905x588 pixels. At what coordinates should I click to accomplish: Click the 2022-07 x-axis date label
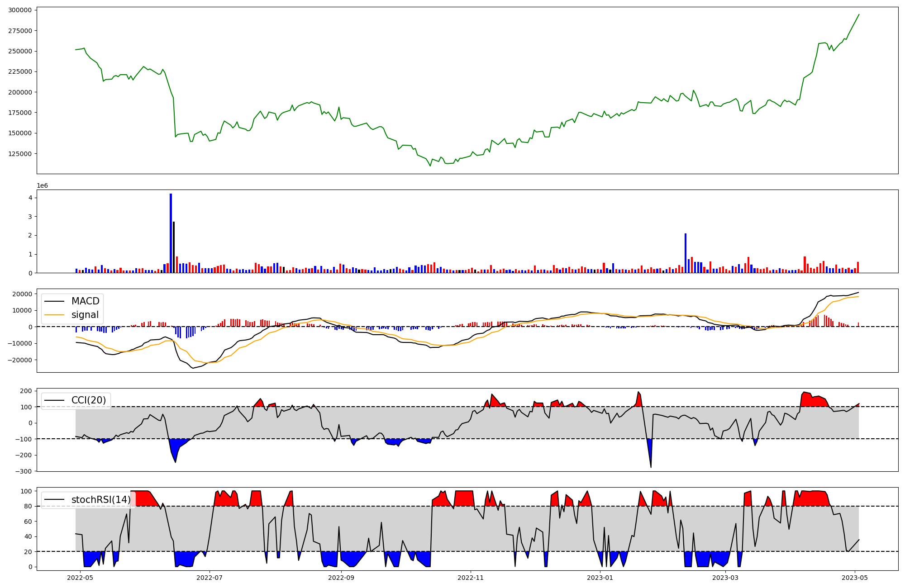[x=210, y=578]
